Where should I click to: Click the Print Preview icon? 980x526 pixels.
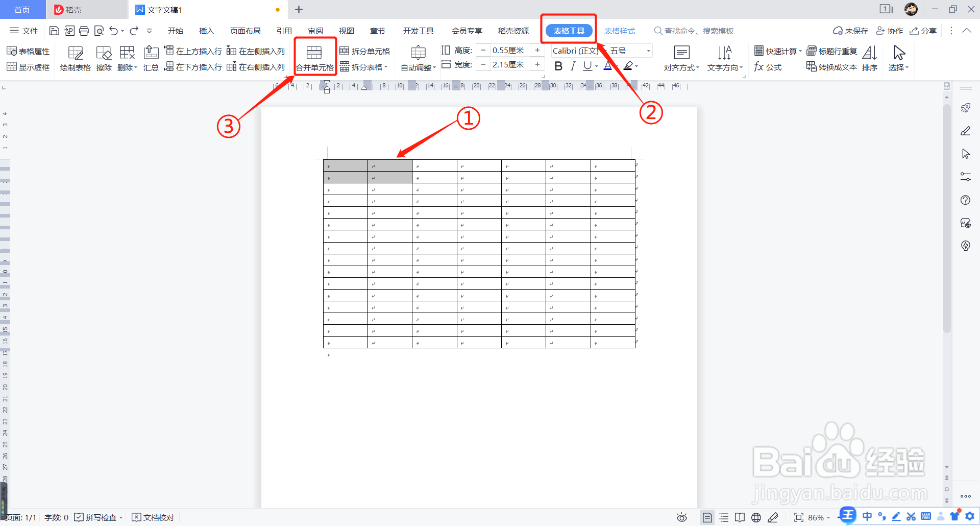pyautogui.click(x=99, y=31)
